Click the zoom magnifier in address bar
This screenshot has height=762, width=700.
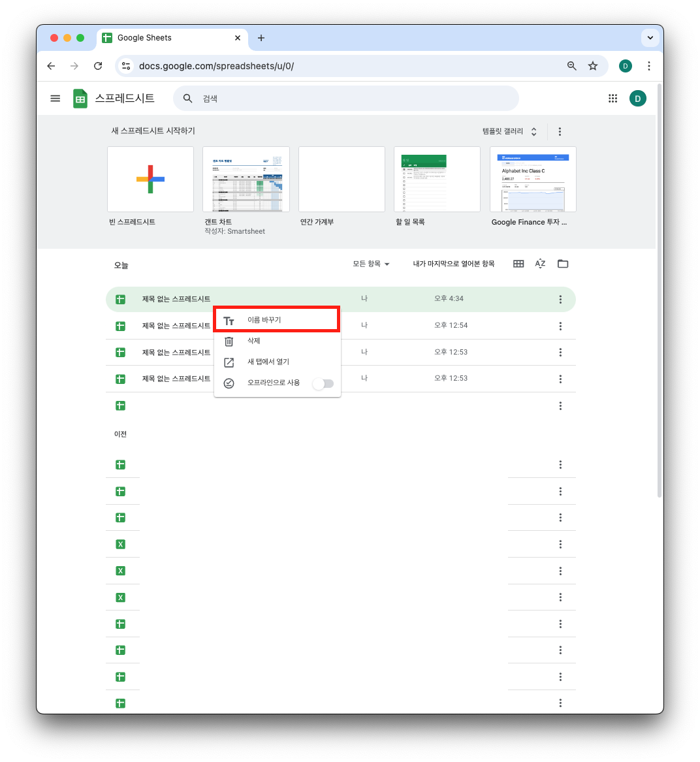[x=571, y=66]
